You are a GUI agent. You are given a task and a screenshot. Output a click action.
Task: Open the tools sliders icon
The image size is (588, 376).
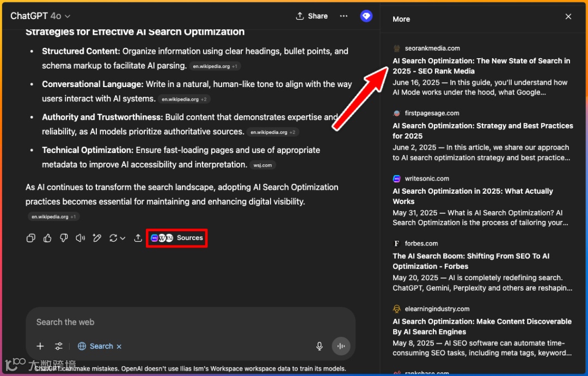[x=58, y=346]
